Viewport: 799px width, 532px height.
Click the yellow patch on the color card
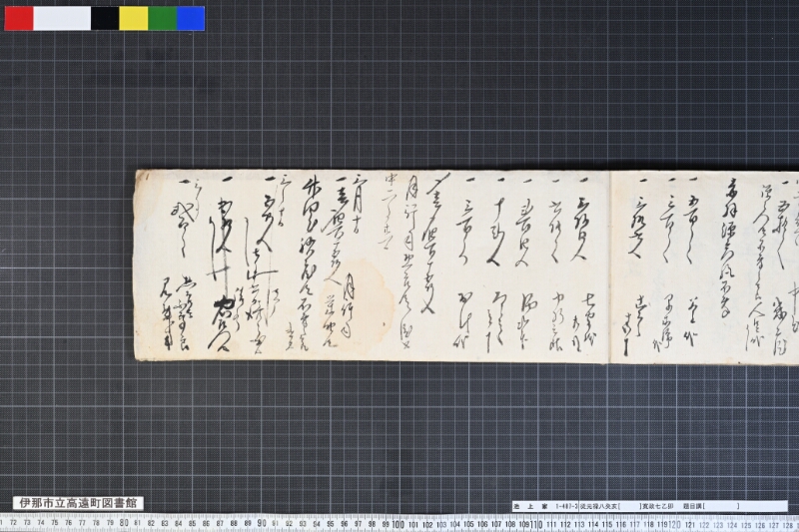134,18
